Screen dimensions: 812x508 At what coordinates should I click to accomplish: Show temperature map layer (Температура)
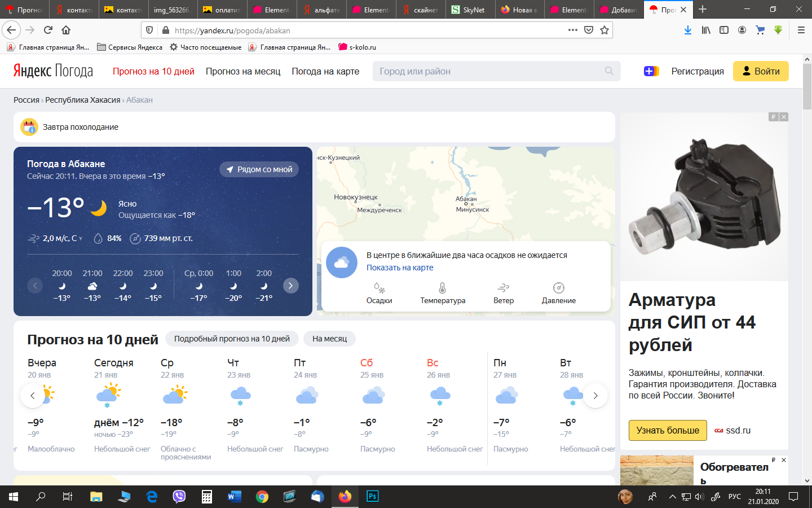(x=443, y=294)
